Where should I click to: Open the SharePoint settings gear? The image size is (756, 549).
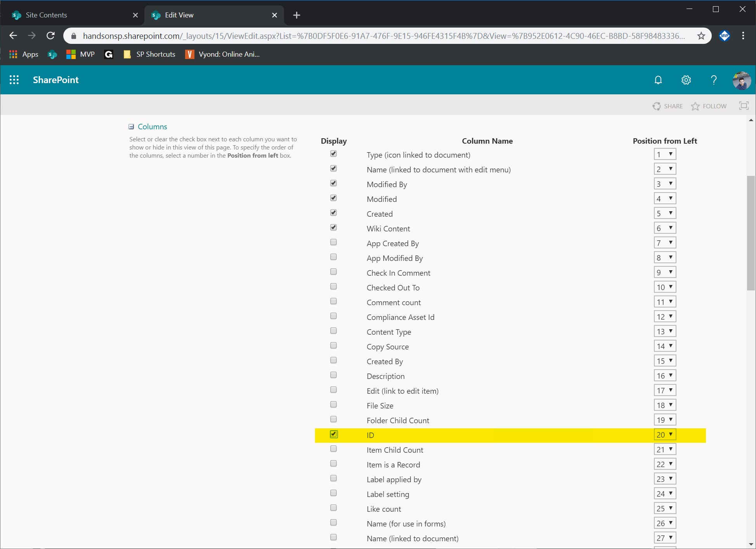point(686,80)
